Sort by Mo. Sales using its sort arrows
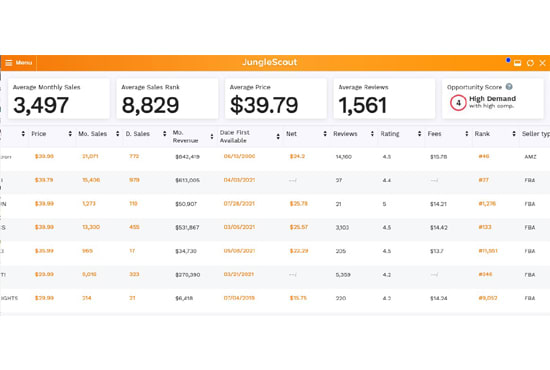 [118, 134]
